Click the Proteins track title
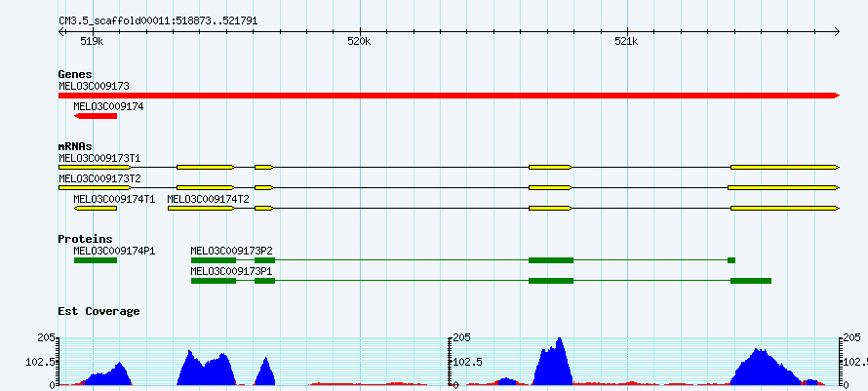 [x=85, y=239]
